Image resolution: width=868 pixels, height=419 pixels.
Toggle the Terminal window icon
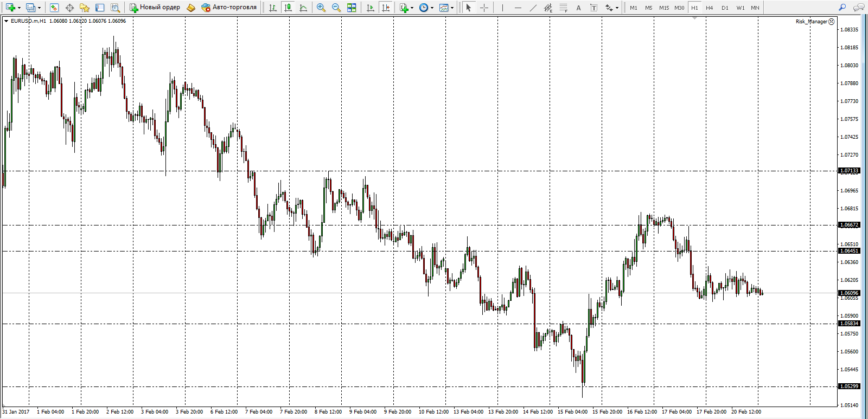[100, 8]
